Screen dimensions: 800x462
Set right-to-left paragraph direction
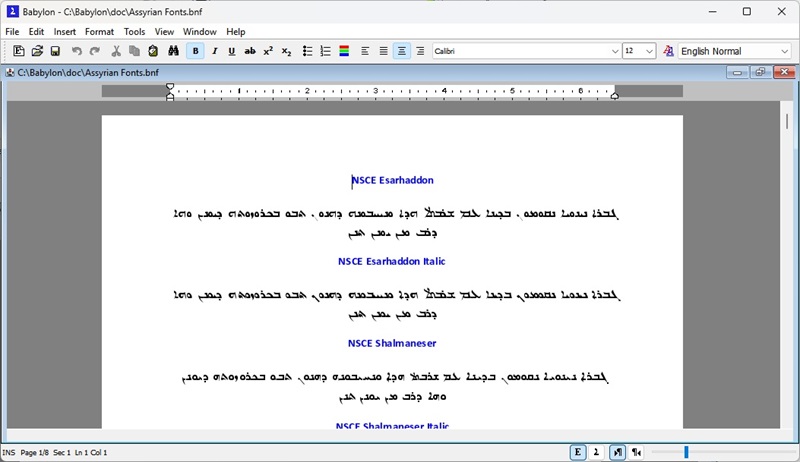(636, 452)
